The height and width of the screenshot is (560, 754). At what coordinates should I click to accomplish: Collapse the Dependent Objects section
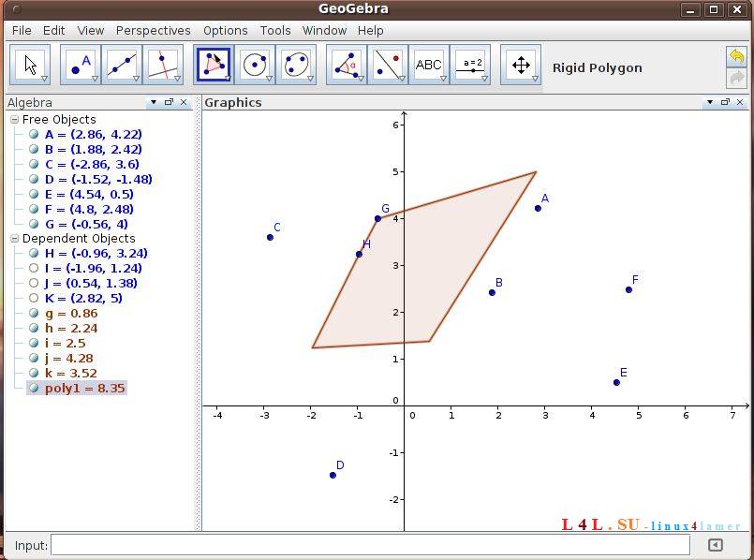pos(14,238)
